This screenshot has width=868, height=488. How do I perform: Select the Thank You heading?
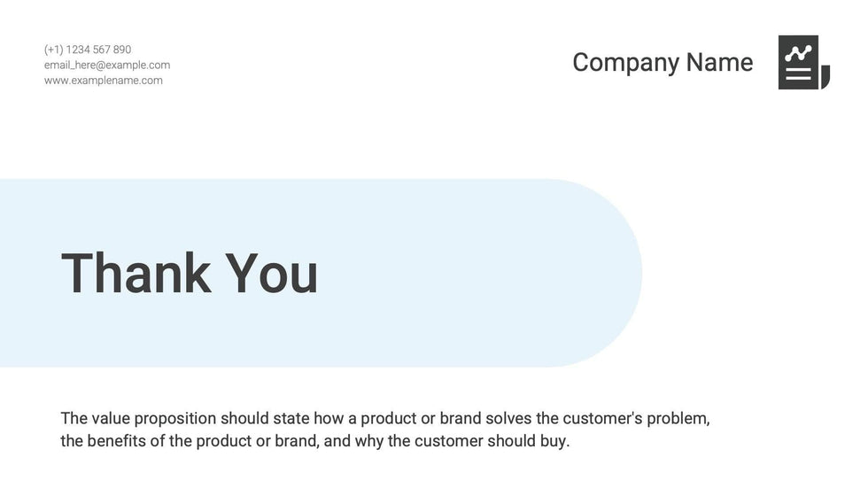[190, 273]
